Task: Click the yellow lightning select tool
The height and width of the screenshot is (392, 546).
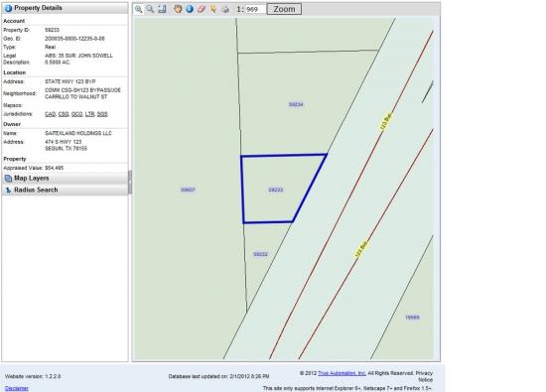Action: pyautogui.click(x=213, y=9)
